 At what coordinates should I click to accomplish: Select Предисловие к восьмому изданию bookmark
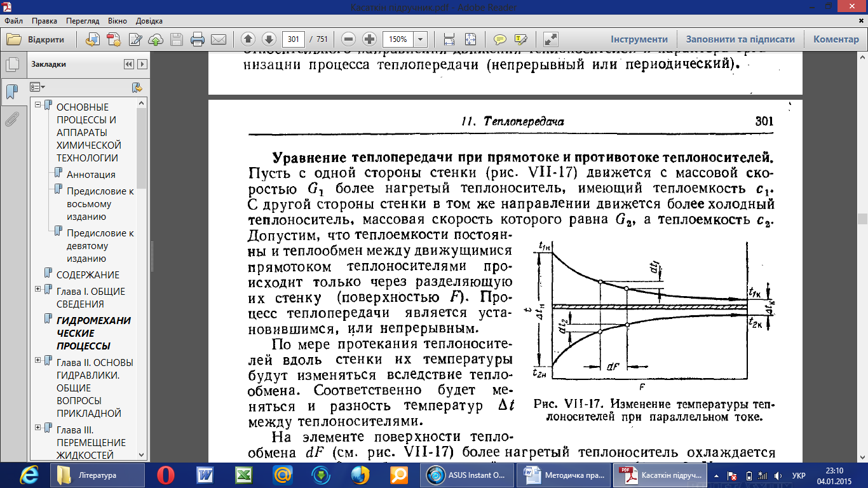pos(100,204)
